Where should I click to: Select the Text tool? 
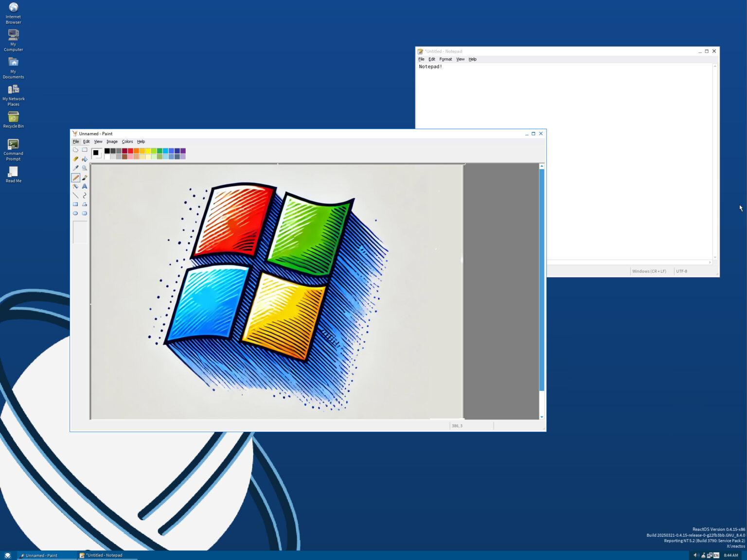click(x=85, y=186)
